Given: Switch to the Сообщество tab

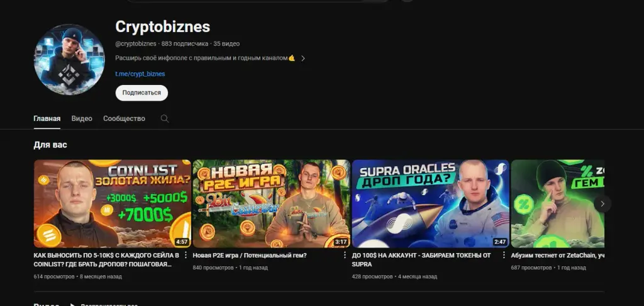Looking at the screenshot, I should tap(124, 118).
